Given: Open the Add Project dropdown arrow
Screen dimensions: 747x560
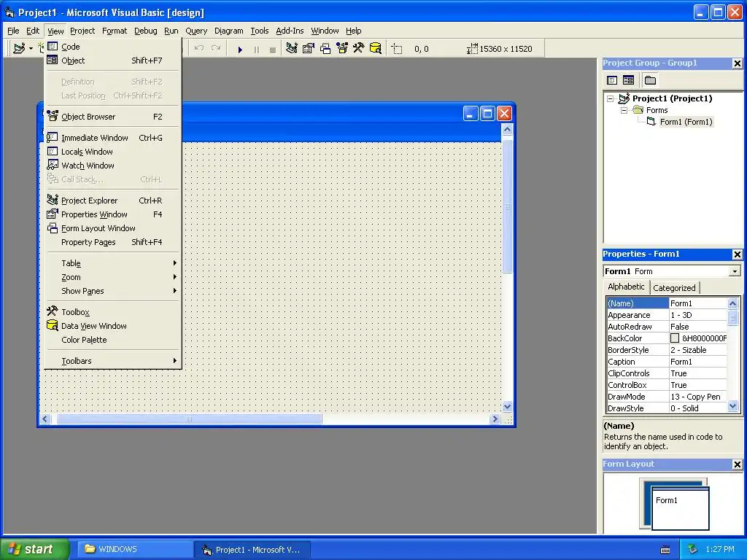Looking at the screenshot, I should point(31,49).
